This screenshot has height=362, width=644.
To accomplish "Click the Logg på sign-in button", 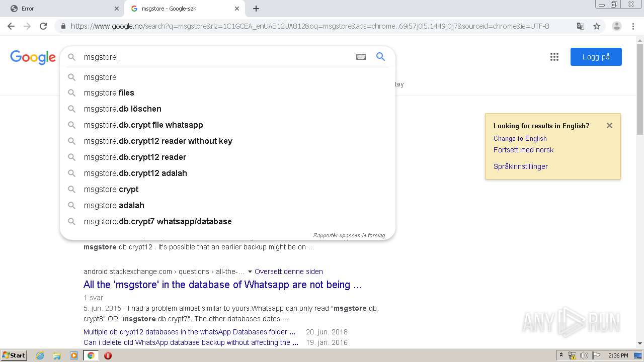I will pos(596,57).
